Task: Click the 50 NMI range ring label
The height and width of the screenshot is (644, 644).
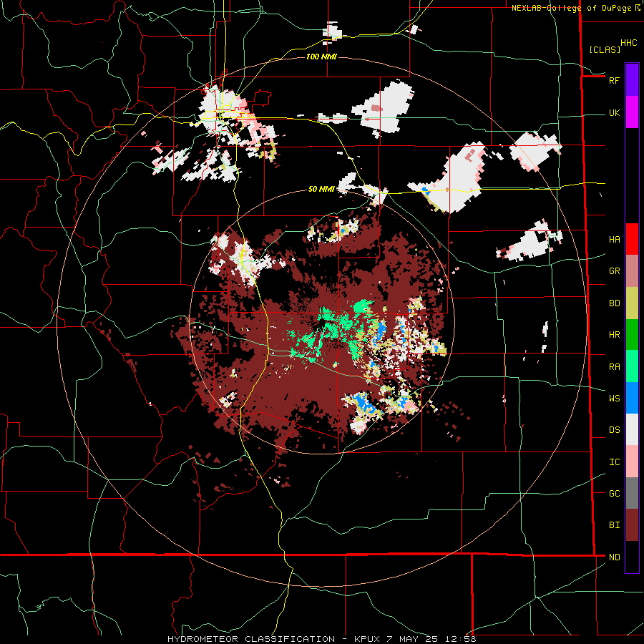Action: tap(321, 189)
